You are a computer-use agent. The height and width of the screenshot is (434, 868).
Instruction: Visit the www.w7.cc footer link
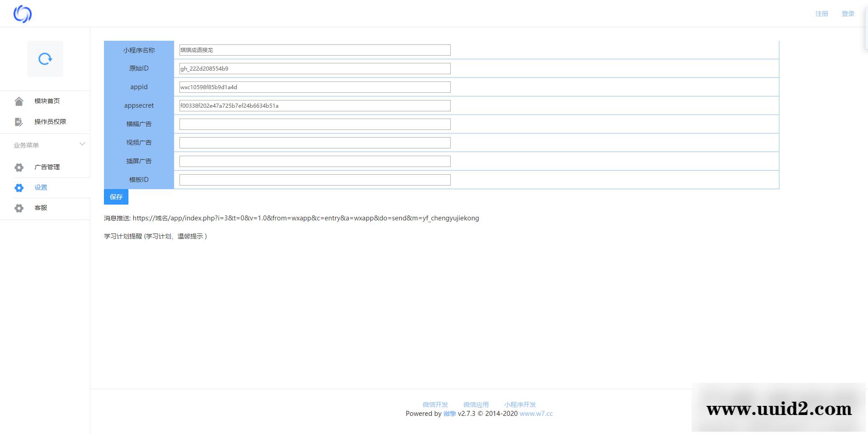click(536, 414)
